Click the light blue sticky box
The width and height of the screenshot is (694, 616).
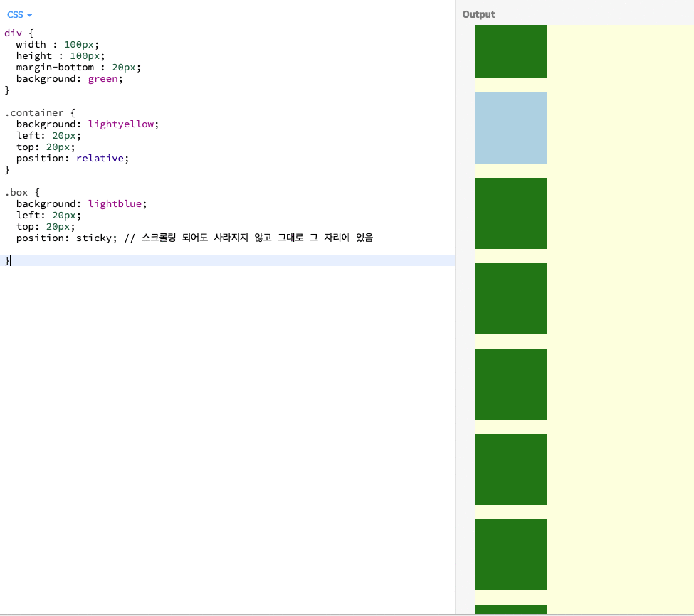pos(511,128)
